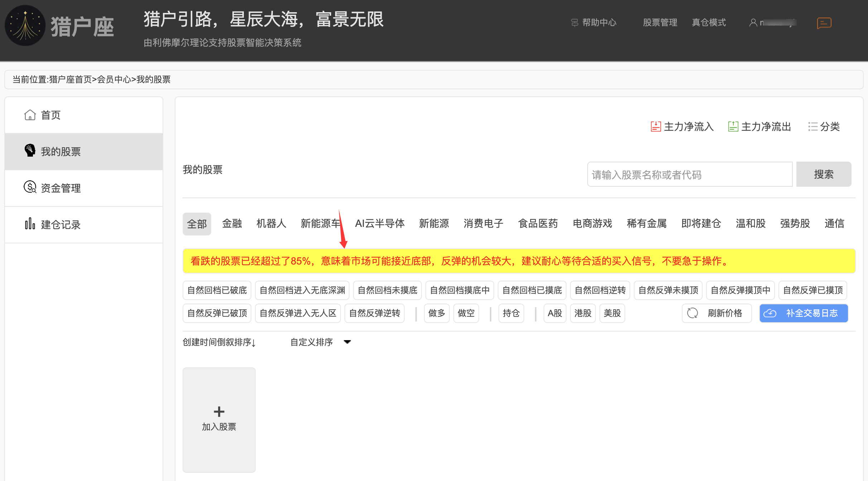
Task: Select the AI云半导体 tab
Action: click(x=380, y=224)
